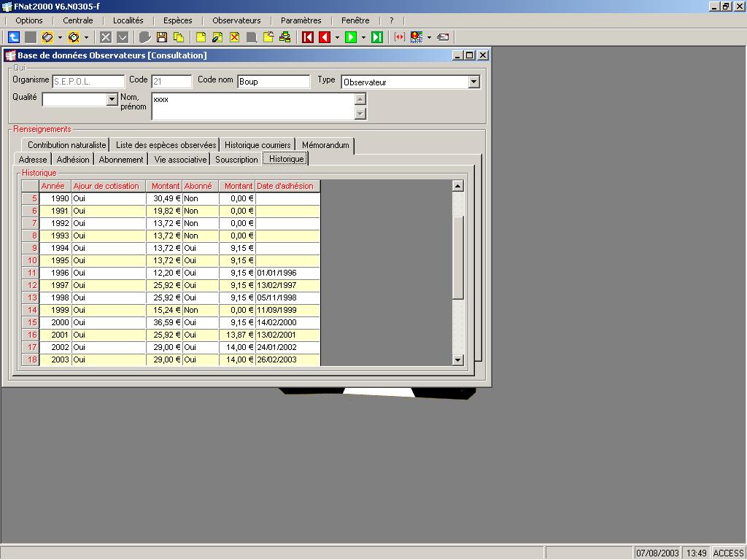Click the Année column header
This screenshot has width=747, height=560.
point(55,186)
